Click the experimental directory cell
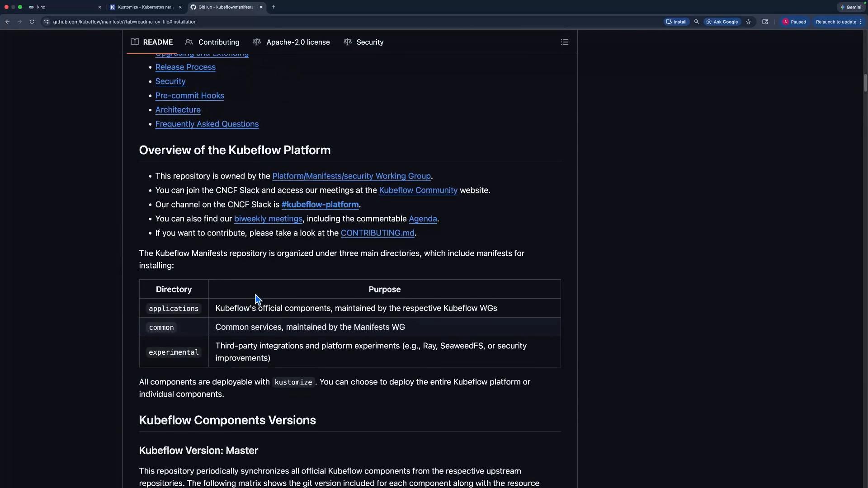Image resolution: width=868 pixels, height=488 pixels. (174, 352)
